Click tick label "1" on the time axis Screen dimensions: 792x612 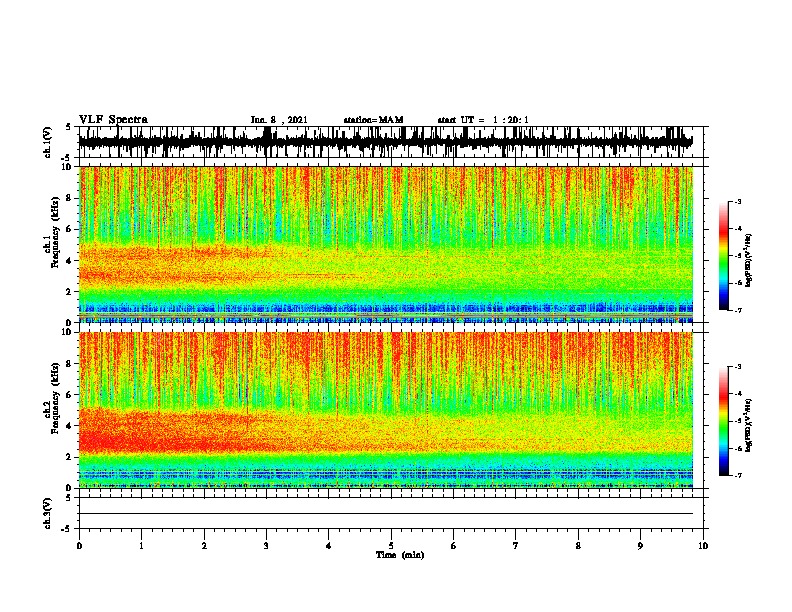(141, 546)
